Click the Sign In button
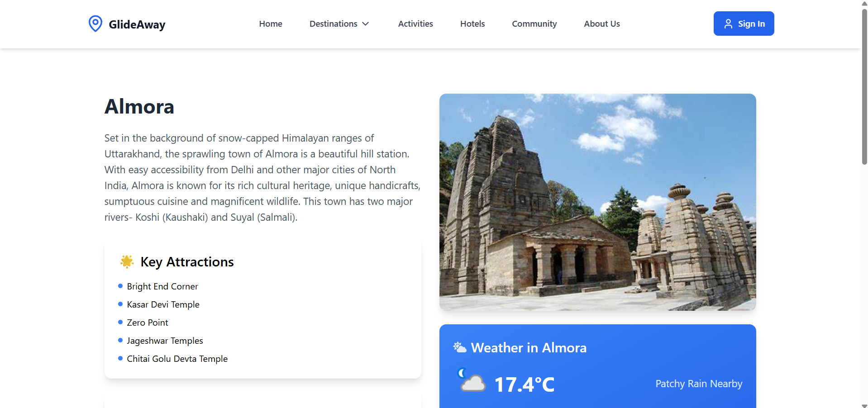The image size is (868, 408). coord(744,24)
